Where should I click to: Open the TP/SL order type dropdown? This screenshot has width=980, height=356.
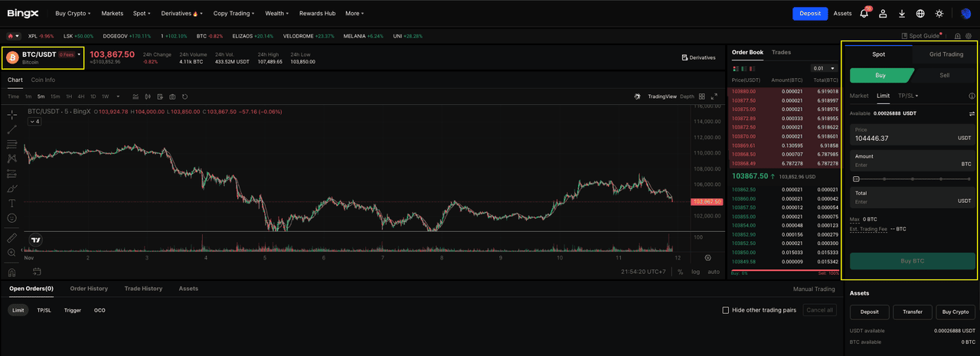[908, 96]
